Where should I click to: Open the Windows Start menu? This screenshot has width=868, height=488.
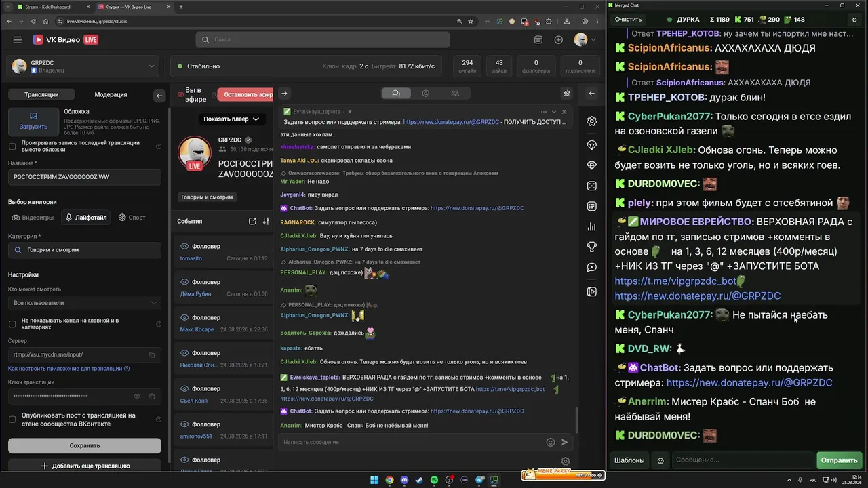click(374, 481)
